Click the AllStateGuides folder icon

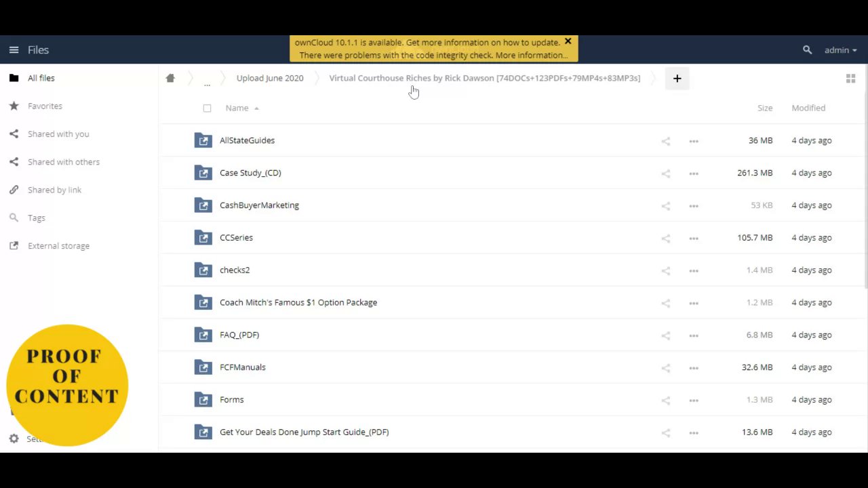(203, 140)
